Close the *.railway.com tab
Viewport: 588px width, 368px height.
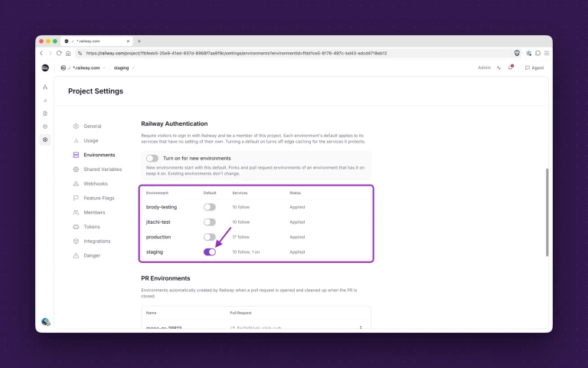coord(128,41)
